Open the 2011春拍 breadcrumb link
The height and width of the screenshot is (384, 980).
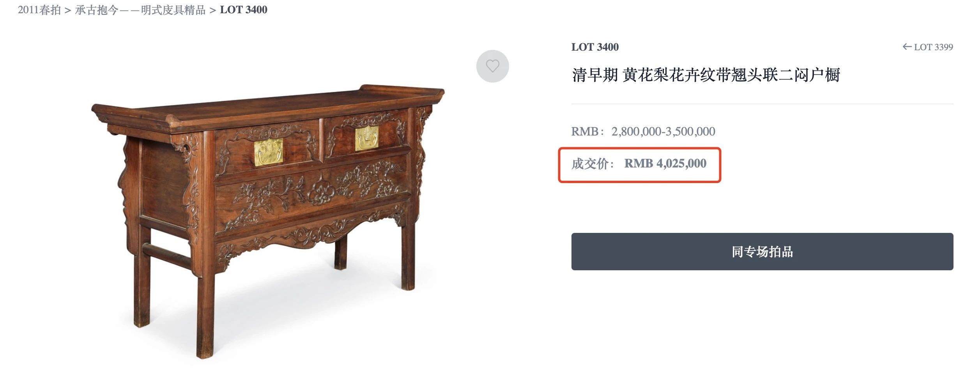(39, 10)
